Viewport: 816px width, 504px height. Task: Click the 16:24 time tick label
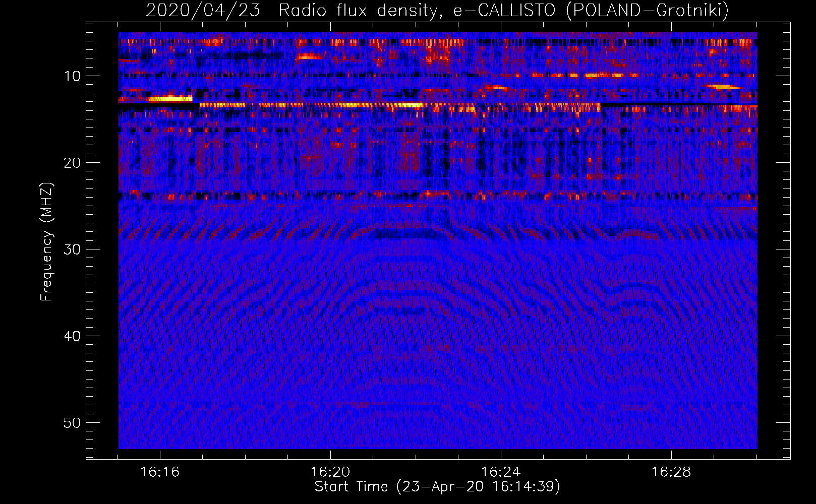click(x=501, y=472)
